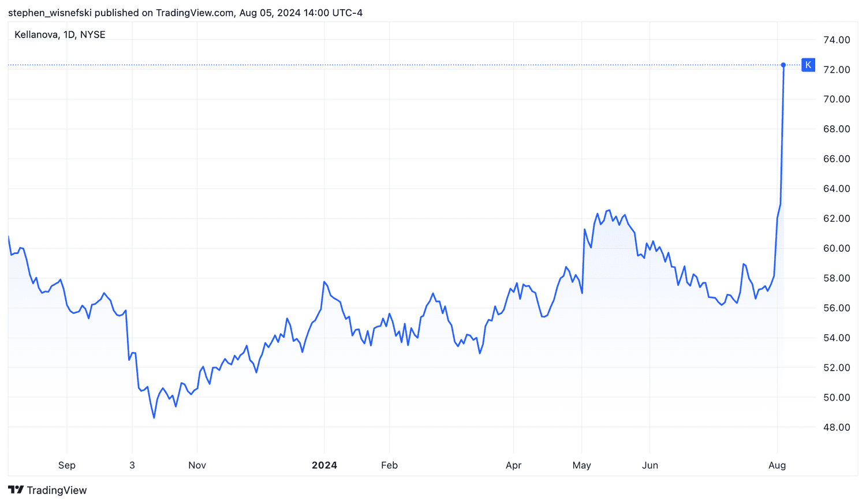Click the Kellanova, 1D, NYSE chart title
Viewport: 866px width, 504px height.
[x=60, y=35]
